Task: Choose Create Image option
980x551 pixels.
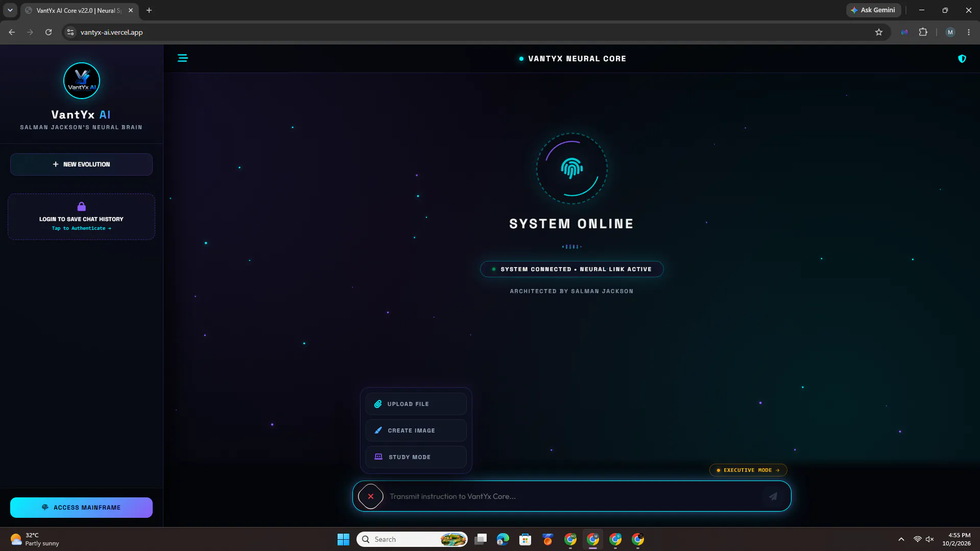Action: (x=416, y=430)
